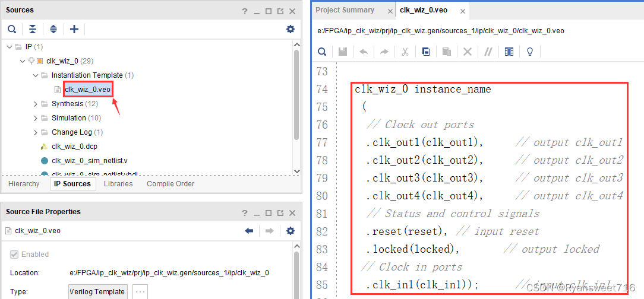Click the '.clk_out3(clk_out3),' code line

point(424,178)
